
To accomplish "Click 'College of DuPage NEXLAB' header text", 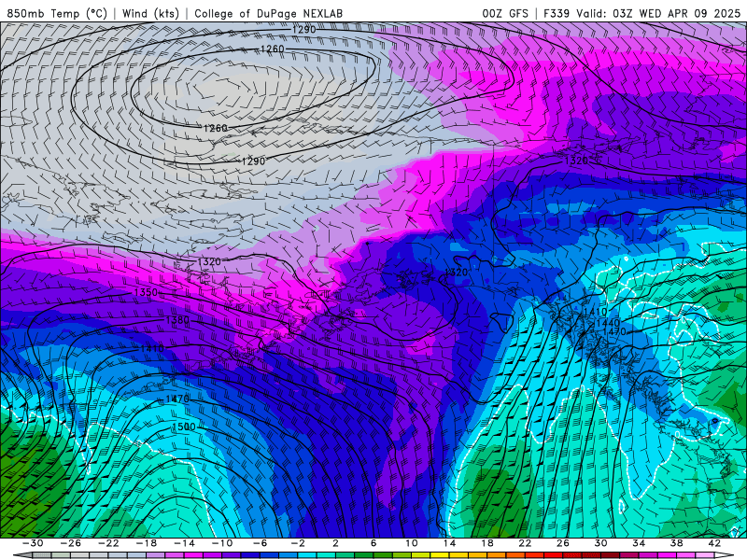I will 268,13.
